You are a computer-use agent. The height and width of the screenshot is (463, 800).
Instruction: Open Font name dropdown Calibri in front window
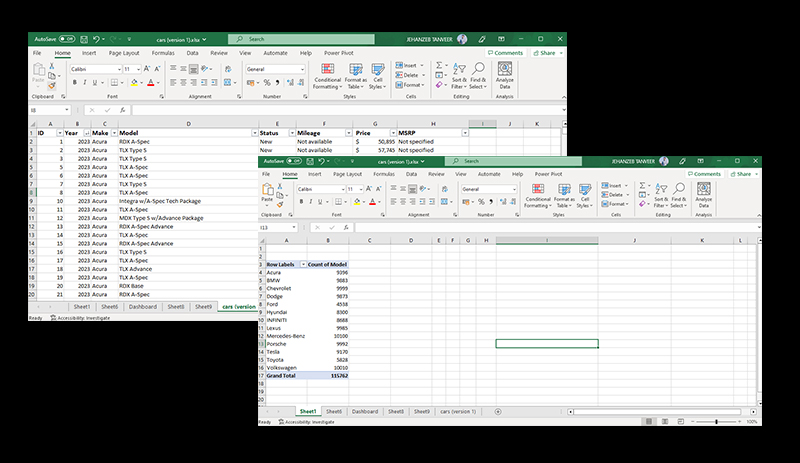coord(343,189)
